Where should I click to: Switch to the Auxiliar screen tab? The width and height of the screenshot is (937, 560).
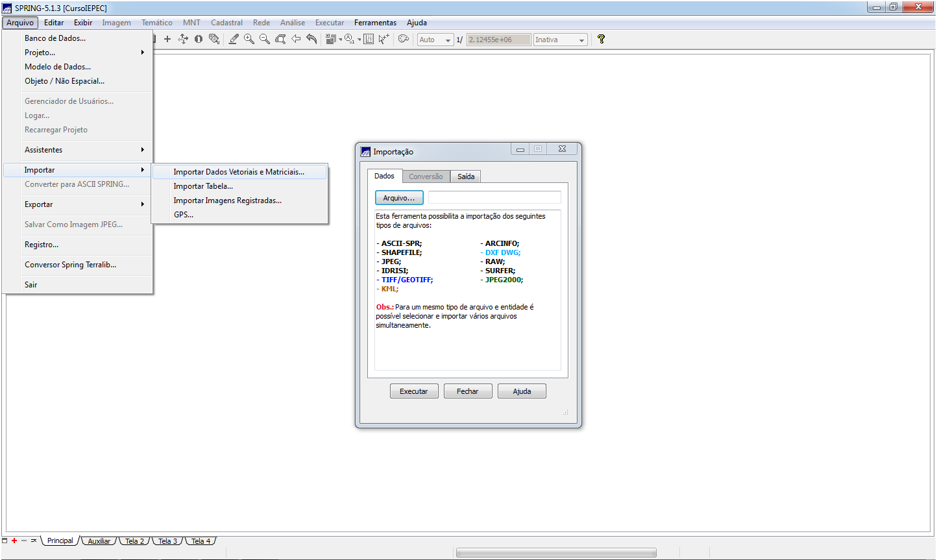pos(99,541)
